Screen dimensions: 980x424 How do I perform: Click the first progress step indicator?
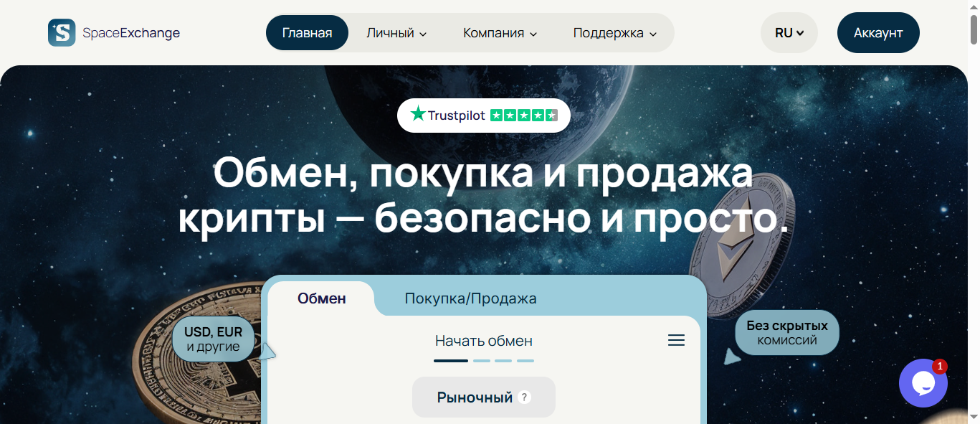point(451,360)
